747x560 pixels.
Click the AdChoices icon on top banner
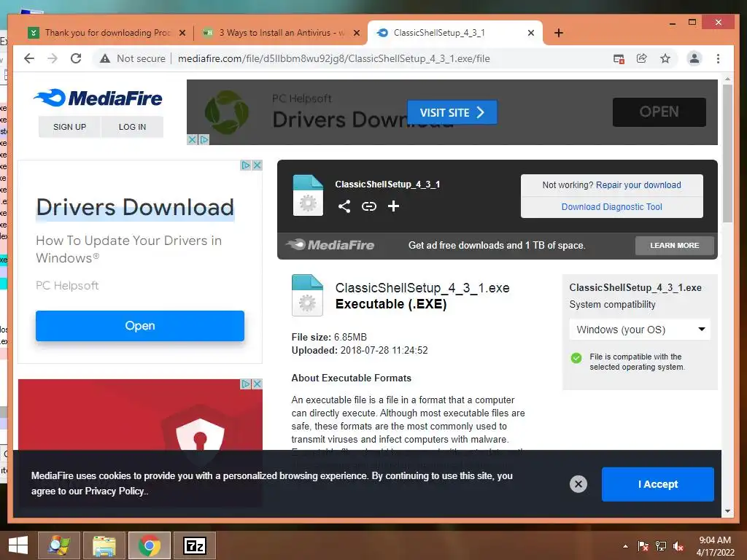click(x=204, y=139)
